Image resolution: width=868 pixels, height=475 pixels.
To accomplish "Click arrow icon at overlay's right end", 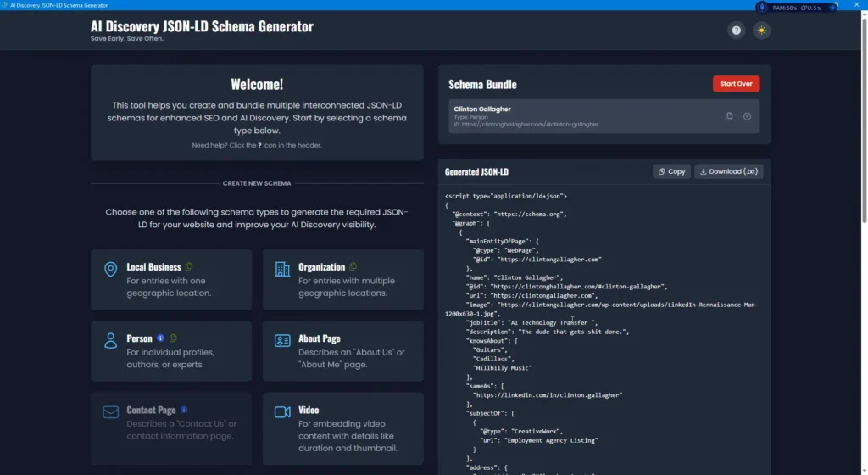I will 832,8.
